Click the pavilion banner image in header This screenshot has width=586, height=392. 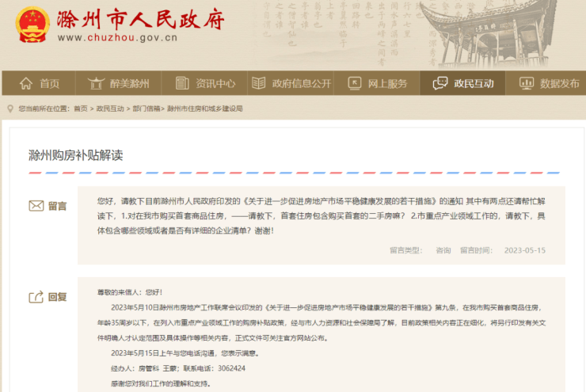click(486, 33)
